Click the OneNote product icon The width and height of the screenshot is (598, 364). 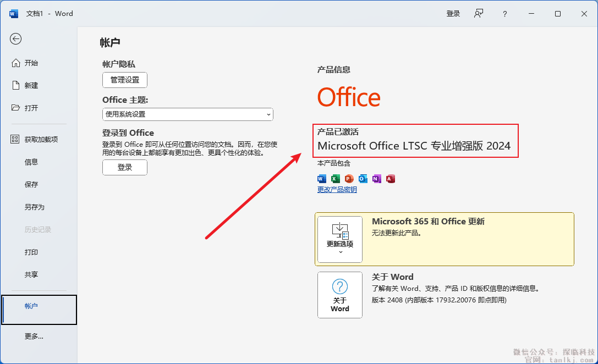[x=376, y=178]
